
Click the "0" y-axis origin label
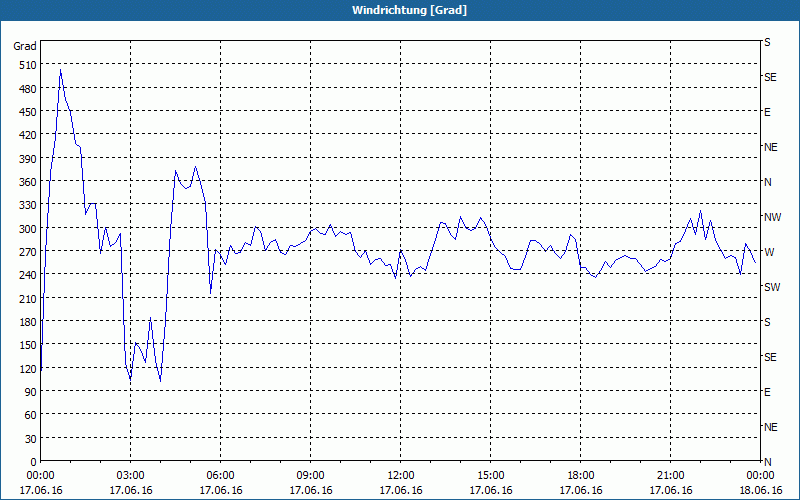click(x=34, y=462)
